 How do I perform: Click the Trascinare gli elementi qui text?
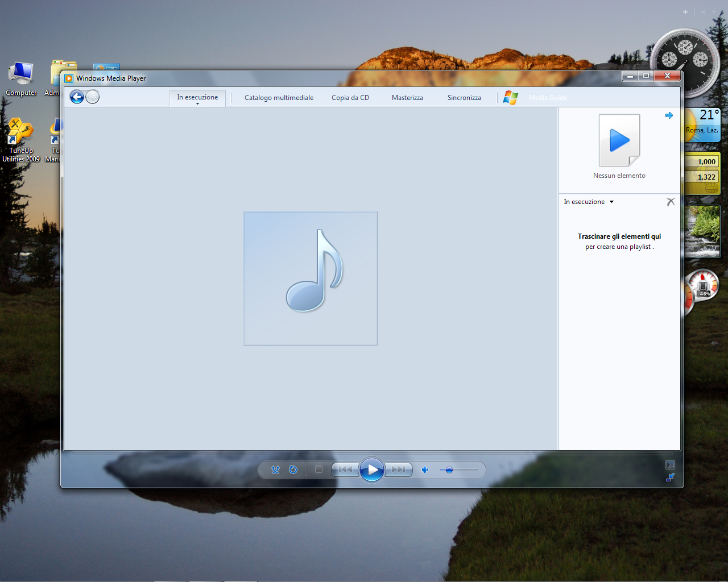(619, 236)
